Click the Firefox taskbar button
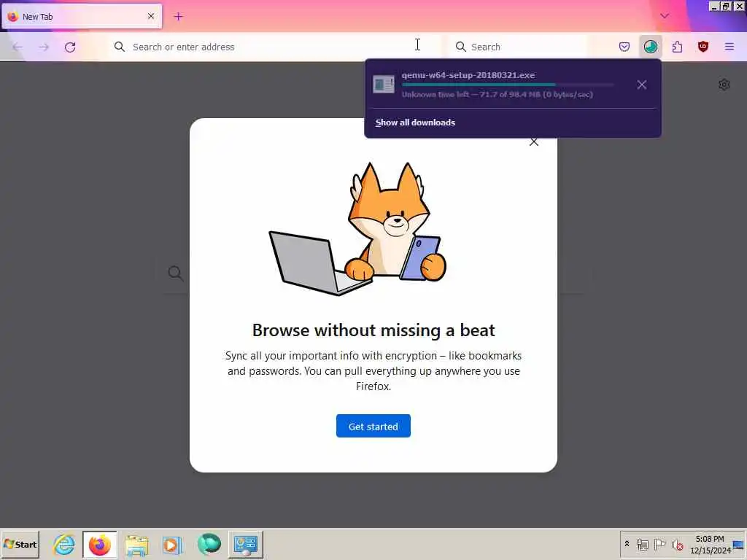Screen dimensions: 747x560 coord(99,544)
